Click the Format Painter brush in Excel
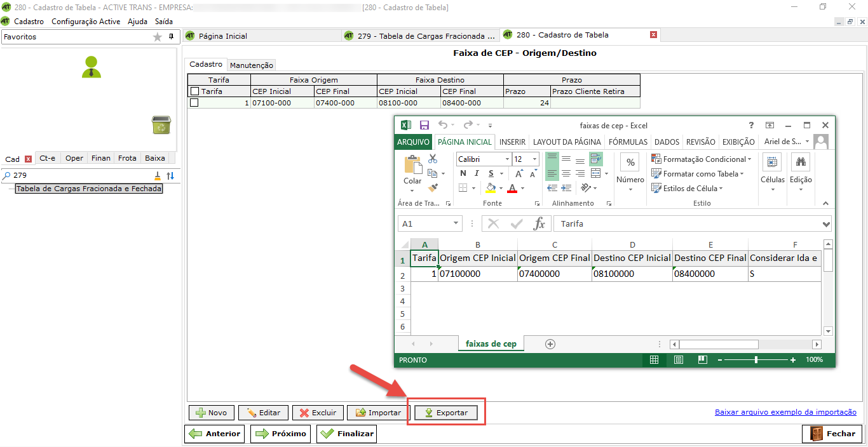868x447 pixels. 433,188
